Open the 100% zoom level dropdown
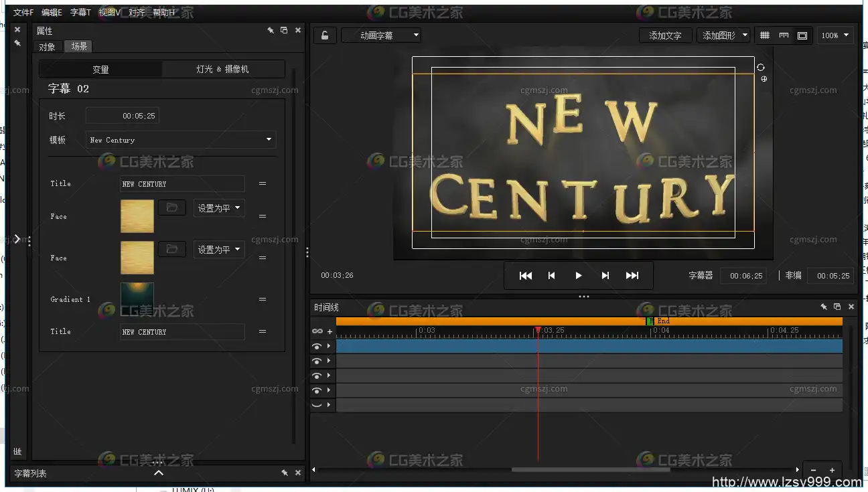Viewport: 868px width, 492px height. point(835,35)
